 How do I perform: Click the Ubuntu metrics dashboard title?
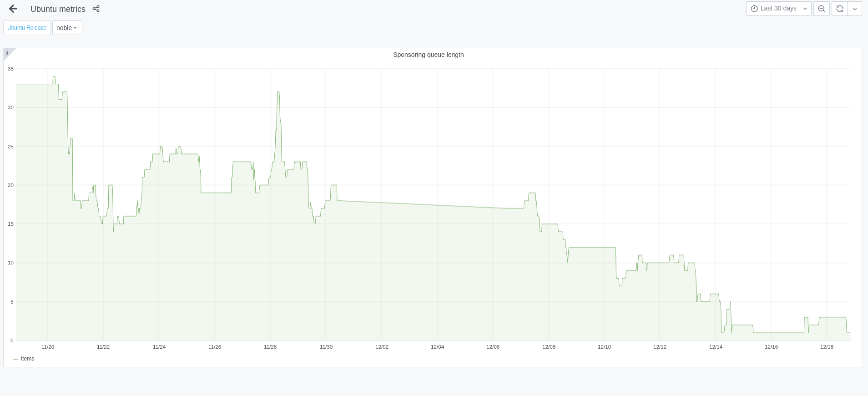point(58,9)
